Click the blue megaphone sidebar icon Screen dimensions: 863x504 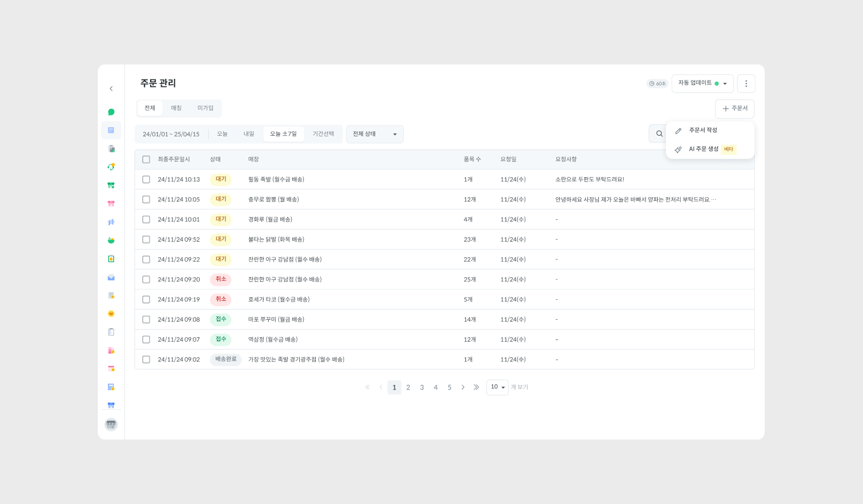[x=111, y=222]
